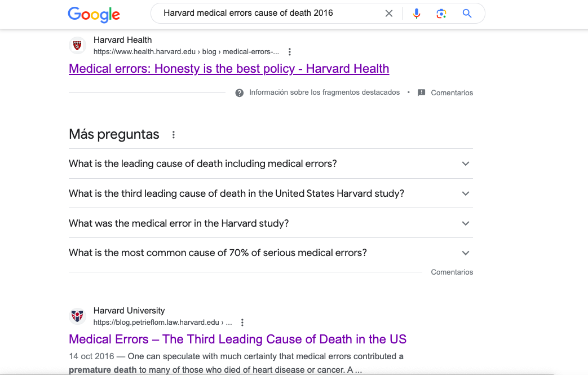
Task: Open "Medical Errors – The Third Leading Cause" link
Action: click(x=238, y=339)
